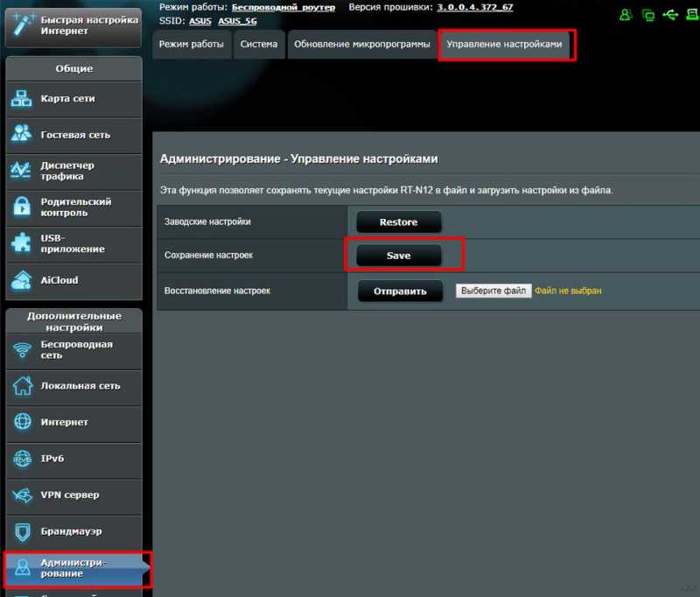700x597 pixels.
Task: Open the Обновление микропрограммы tab
Action: [361, 44]
